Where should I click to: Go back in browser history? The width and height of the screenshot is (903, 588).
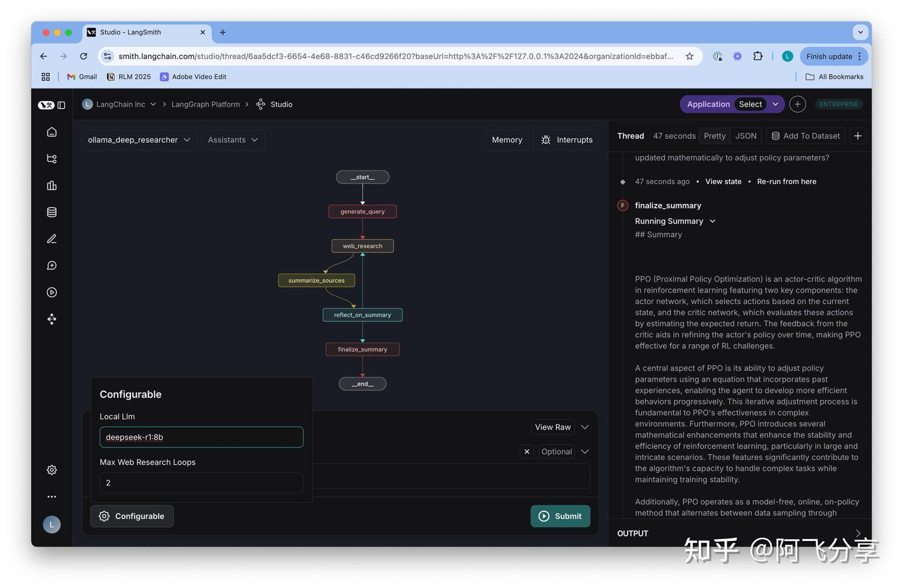coord(43,56)
